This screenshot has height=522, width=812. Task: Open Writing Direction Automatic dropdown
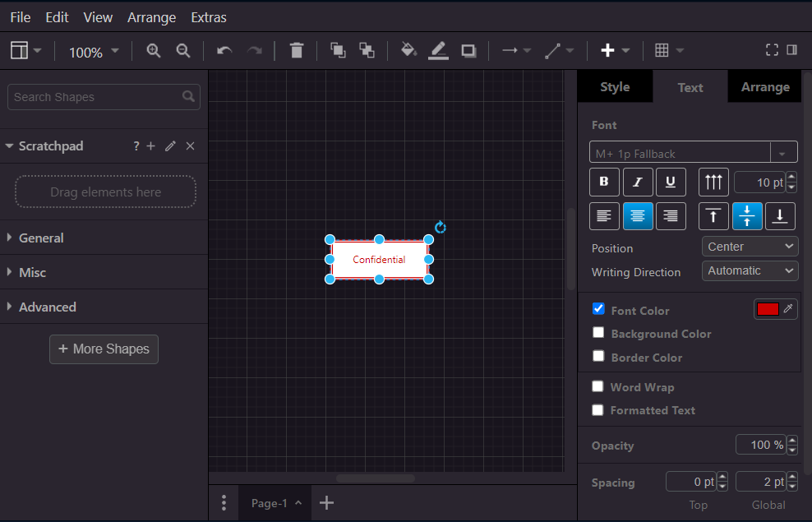click(750, 270)
